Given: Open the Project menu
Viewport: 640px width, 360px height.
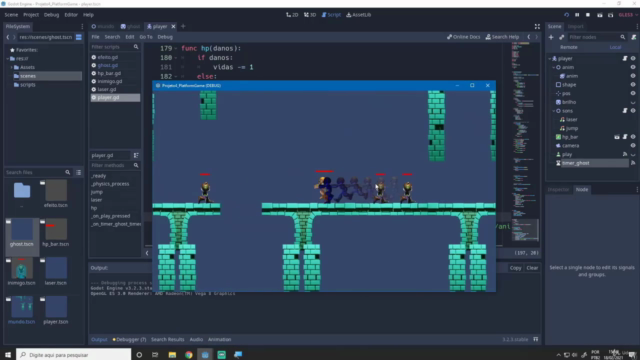Looking at the screenshot, I should (x=31, y=15).
